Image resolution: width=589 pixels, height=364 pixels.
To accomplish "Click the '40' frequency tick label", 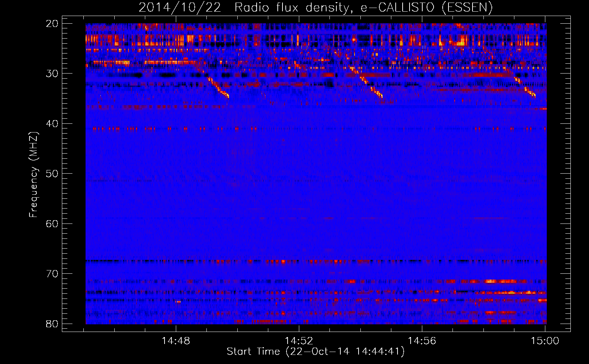I will [52, 124].
